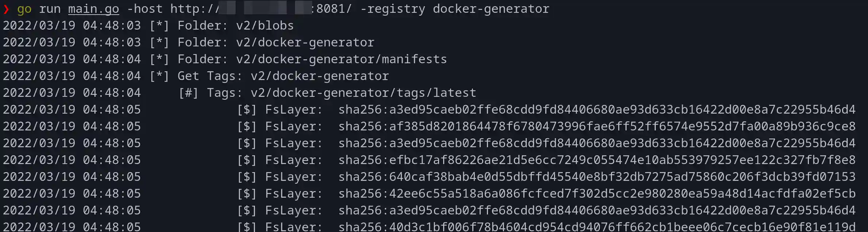Click the "Get Tags:" log label
Screen dimensions: 868x232
click(210, 76)
